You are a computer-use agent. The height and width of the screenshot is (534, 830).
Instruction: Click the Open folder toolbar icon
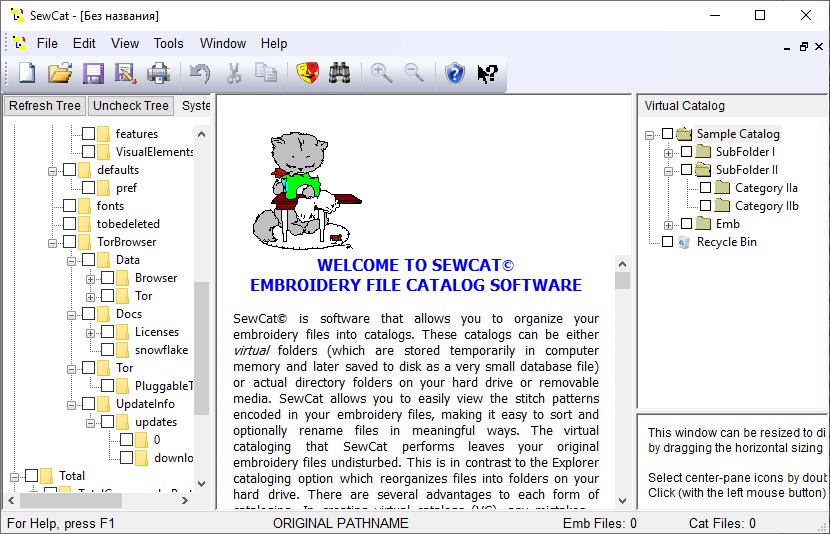pos(60,73)
